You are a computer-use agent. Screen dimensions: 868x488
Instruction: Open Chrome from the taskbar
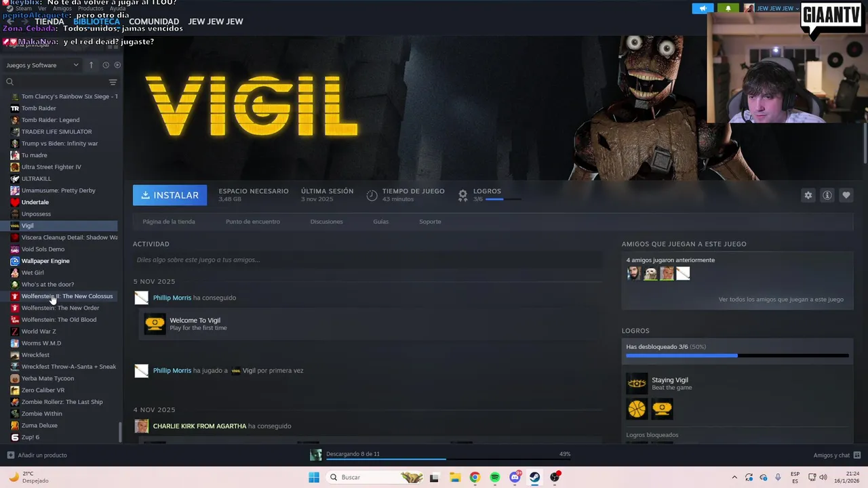pyautogui.click(x=475, y=477)
